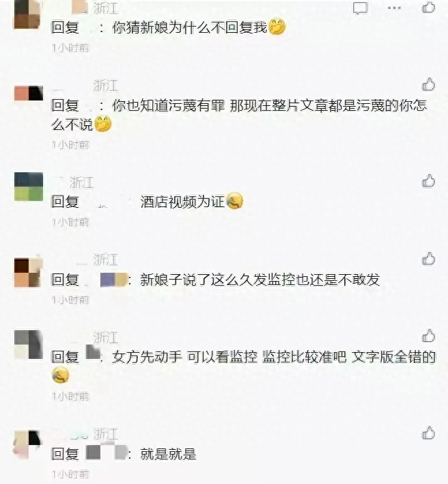448x484 pixels.
Task: Open gray avatar beside 女方先动手 comment
Action: pos(29,345)
